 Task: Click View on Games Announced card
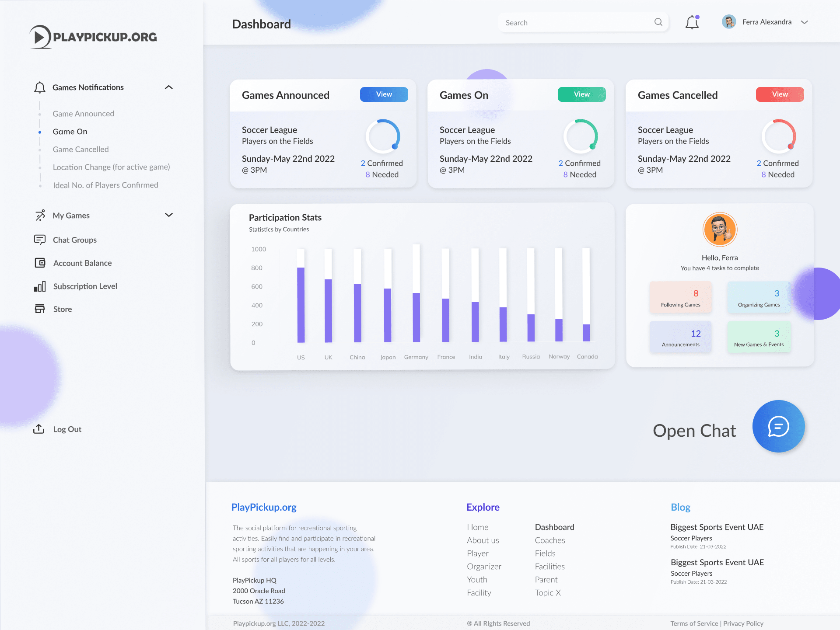coord(384,94)
